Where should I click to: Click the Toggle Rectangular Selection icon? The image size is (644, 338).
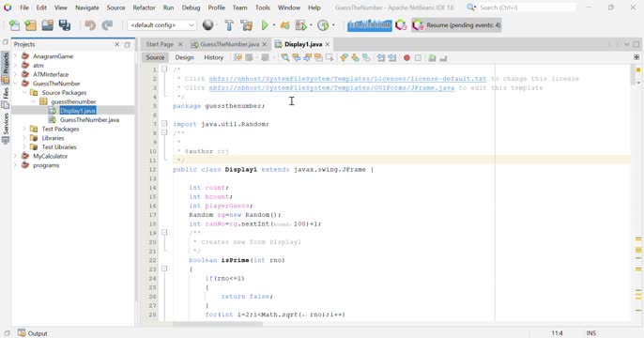pos(330,58)
